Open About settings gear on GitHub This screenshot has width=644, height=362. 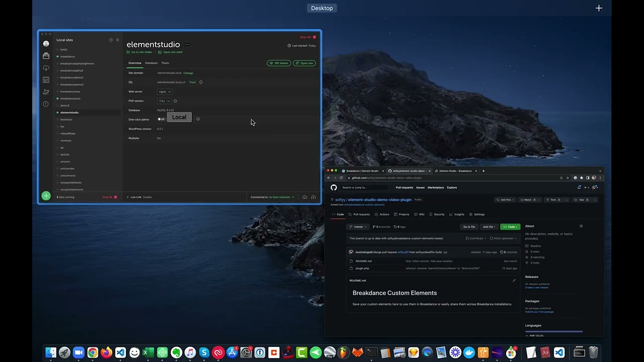tap(581, 226)
